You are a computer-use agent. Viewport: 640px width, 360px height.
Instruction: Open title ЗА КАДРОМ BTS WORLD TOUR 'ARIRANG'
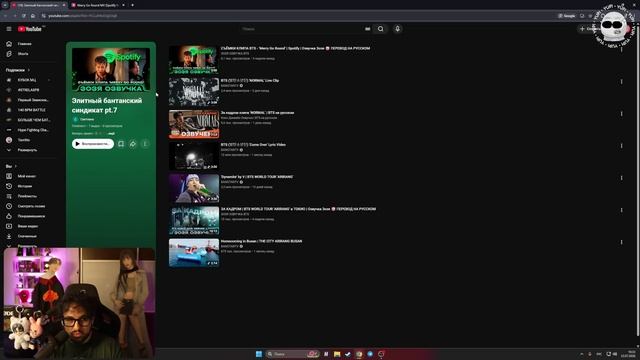298,209
